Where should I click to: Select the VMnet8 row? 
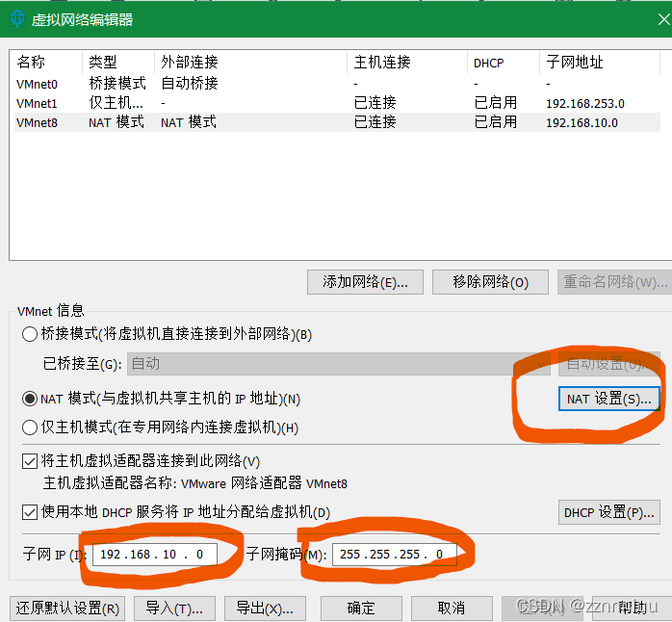click(x=337, y=122)
